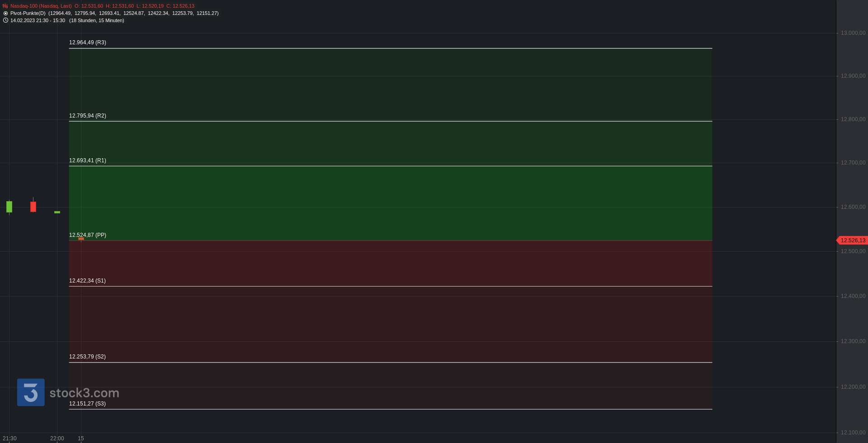The width and height of the screenshot is (868, 443).
Task: Click the clock icon beside date range
Action: click(x=5, y=20)
